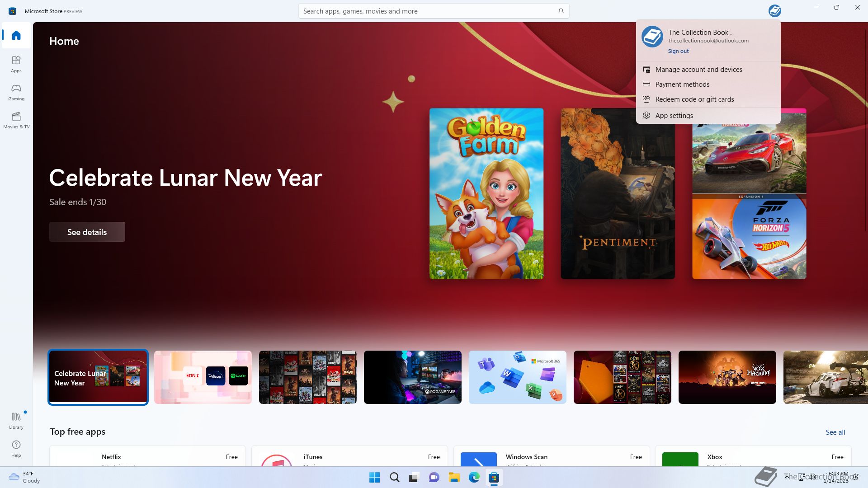This screenshot has height=488, width=868.
Task: Open Help from the sidebar
Action: pos(16,449)
